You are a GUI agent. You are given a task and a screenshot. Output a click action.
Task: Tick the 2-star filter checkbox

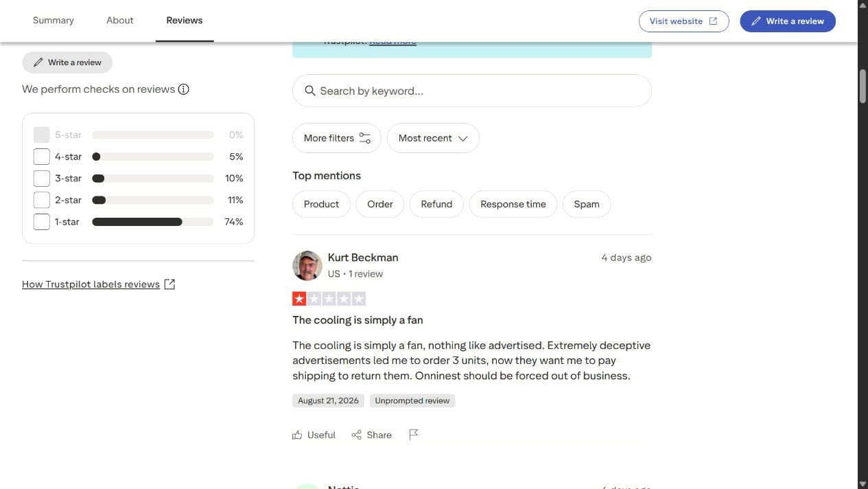pyautogui.click(x=42, y=200)
